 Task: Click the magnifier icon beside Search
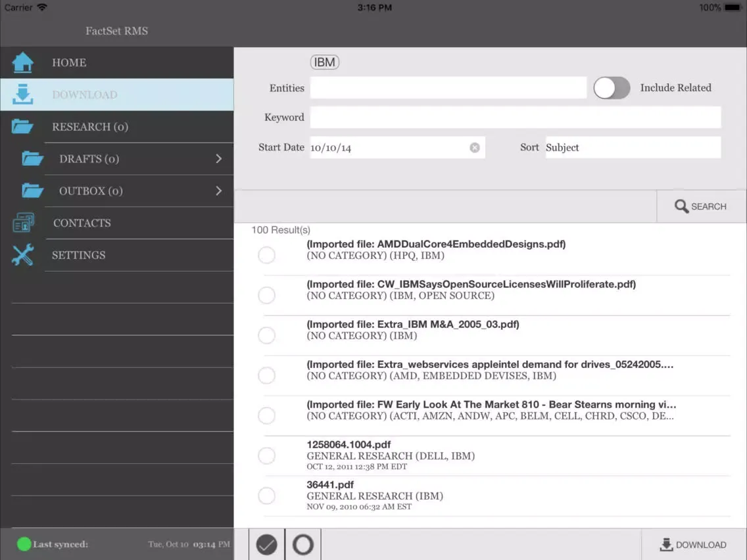(x=681, y=206)
